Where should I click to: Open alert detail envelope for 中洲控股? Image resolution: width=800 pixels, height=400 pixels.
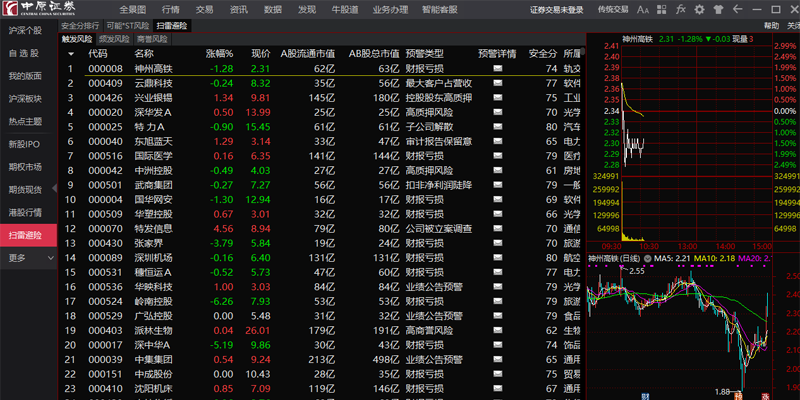click(497, 170)
